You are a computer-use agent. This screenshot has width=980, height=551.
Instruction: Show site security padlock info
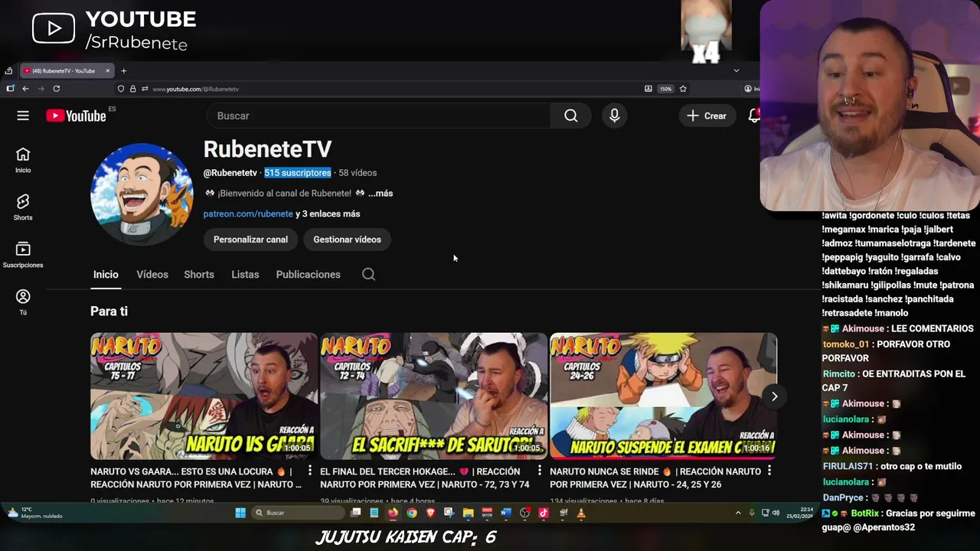click(132, 89)
